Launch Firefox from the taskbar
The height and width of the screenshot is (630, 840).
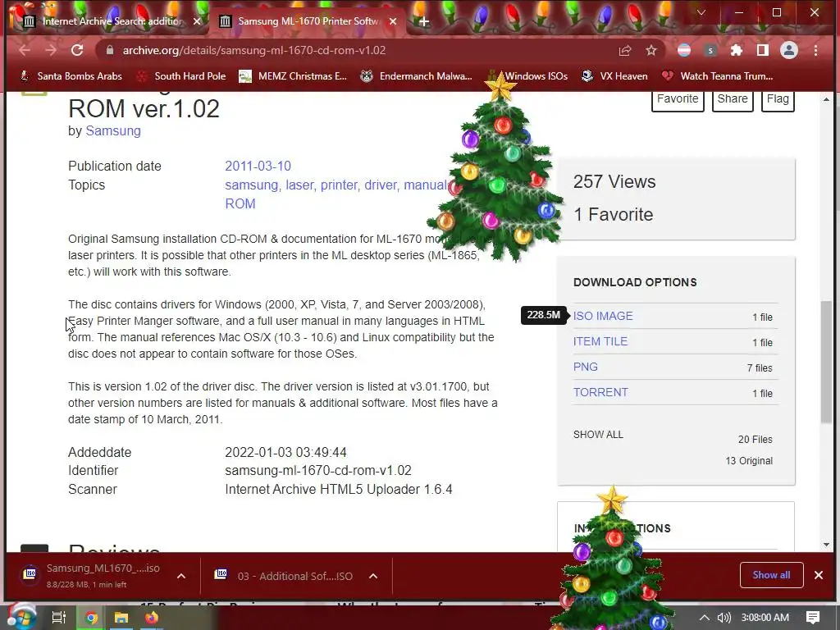(x=152, y=618)
